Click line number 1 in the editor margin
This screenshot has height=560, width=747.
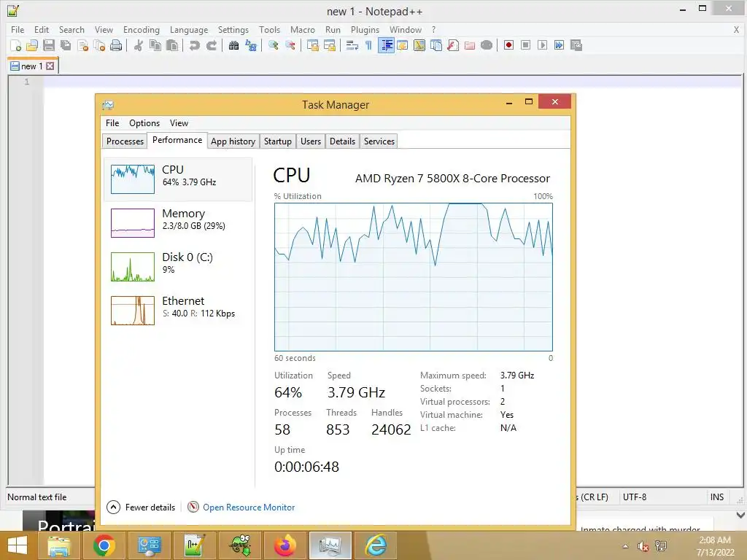click(27, 82)
